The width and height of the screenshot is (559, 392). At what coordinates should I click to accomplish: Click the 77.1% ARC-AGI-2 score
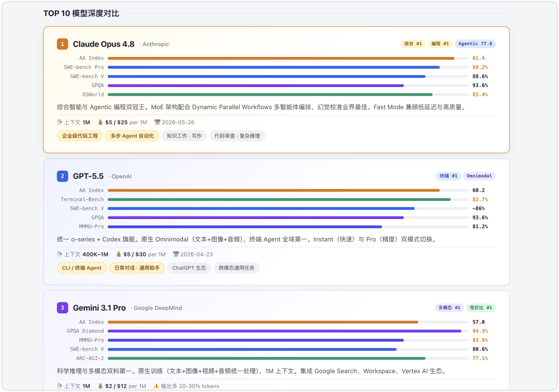(480, 358)
